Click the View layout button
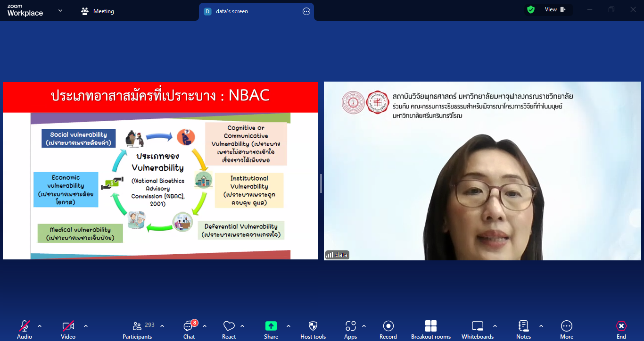The image size is (644, 341). [554, 9]
